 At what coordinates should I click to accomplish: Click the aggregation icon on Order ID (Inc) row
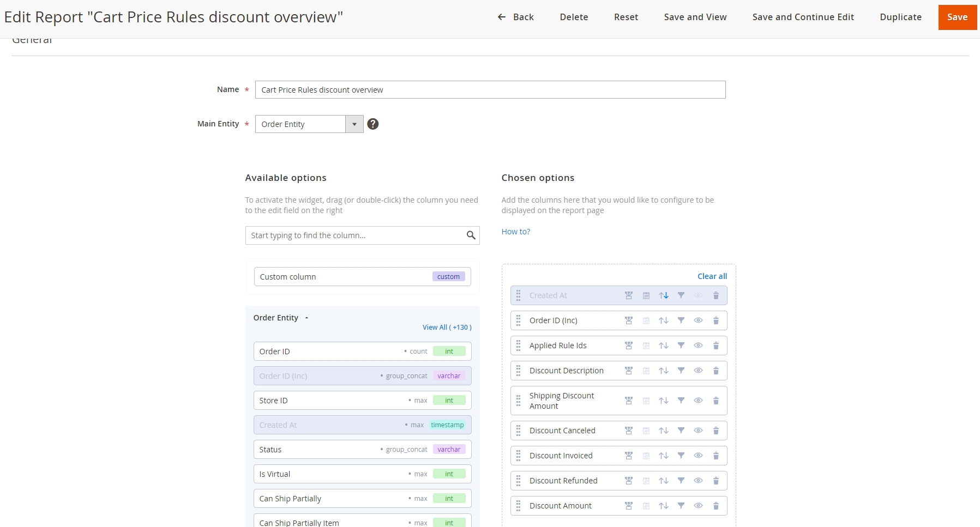click(629, 320)
